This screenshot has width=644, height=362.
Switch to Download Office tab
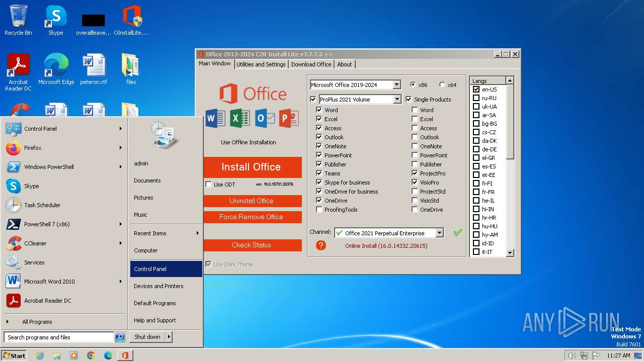click(311, 64)
